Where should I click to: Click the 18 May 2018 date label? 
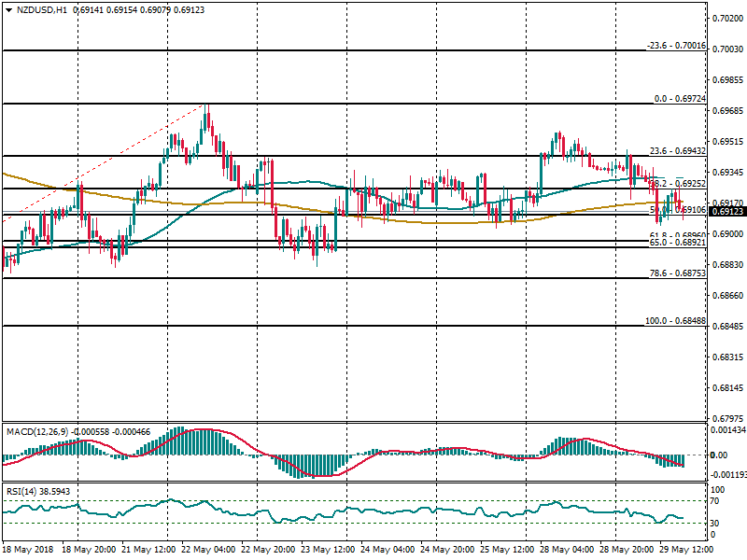(29, 552)
